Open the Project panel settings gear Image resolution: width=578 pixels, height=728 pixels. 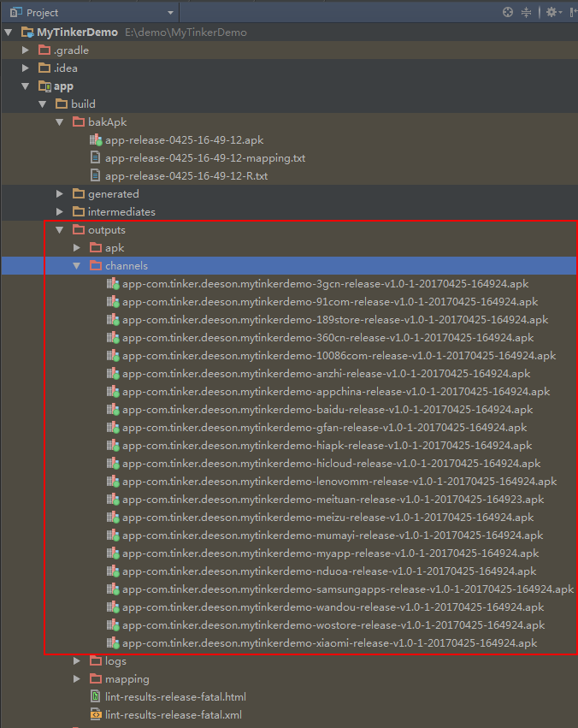click(553, 13)
